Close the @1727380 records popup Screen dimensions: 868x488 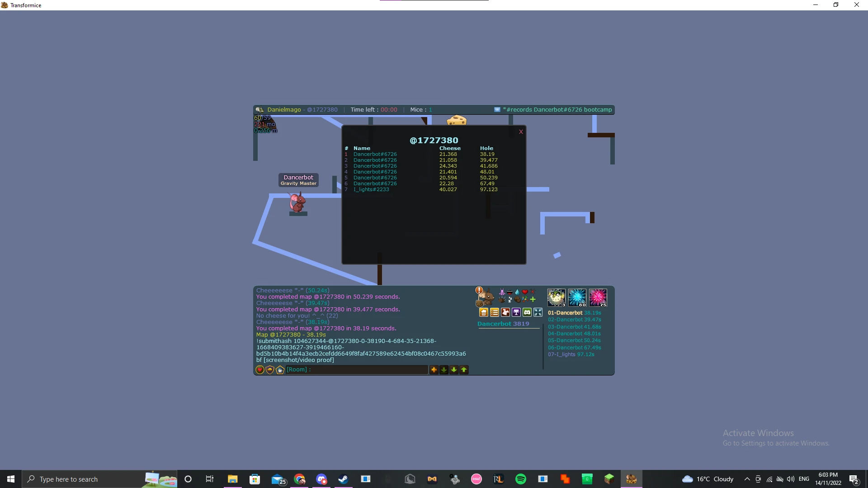tap(521, 132)
